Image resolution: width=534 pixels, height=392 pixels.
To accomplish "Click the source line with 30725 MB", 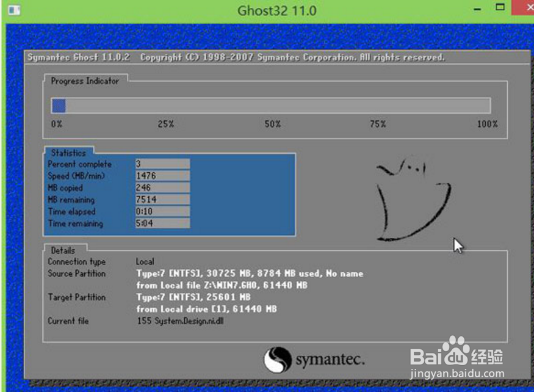I will tap(250, 274).
